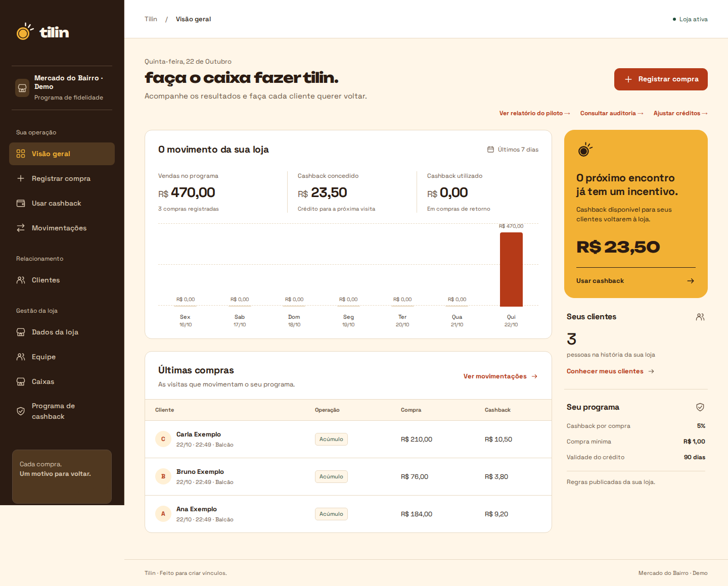Open the Equipe section
Screen dimensions: 728x586
tap(62, 357)
